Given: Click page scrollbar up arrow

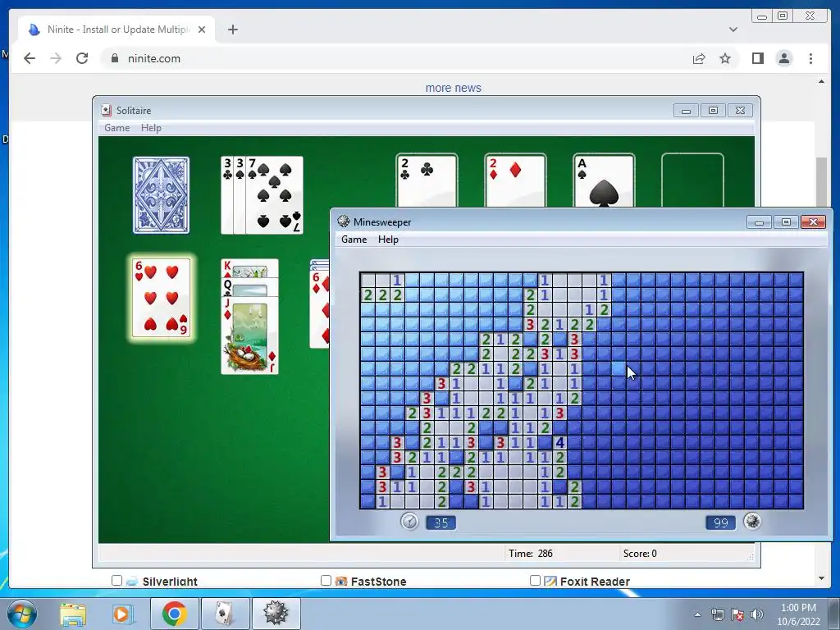Looking at the screenshot, I should [x=821, y=82].
